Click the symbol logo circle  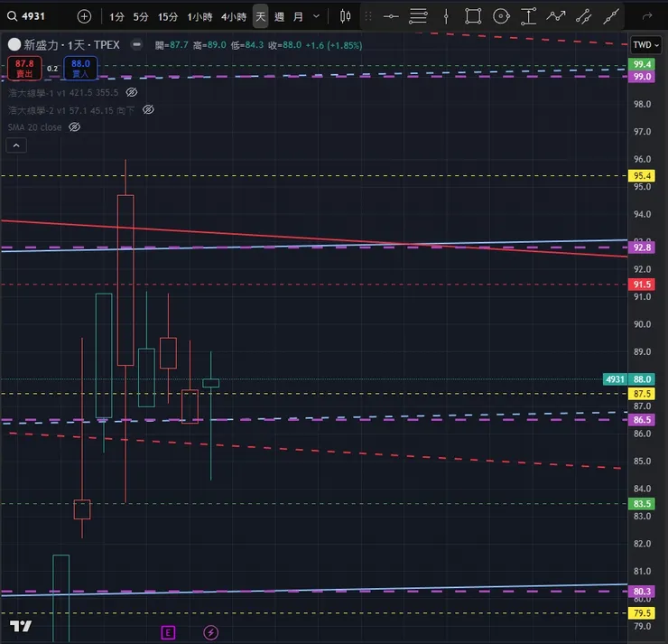pos(14,44)
